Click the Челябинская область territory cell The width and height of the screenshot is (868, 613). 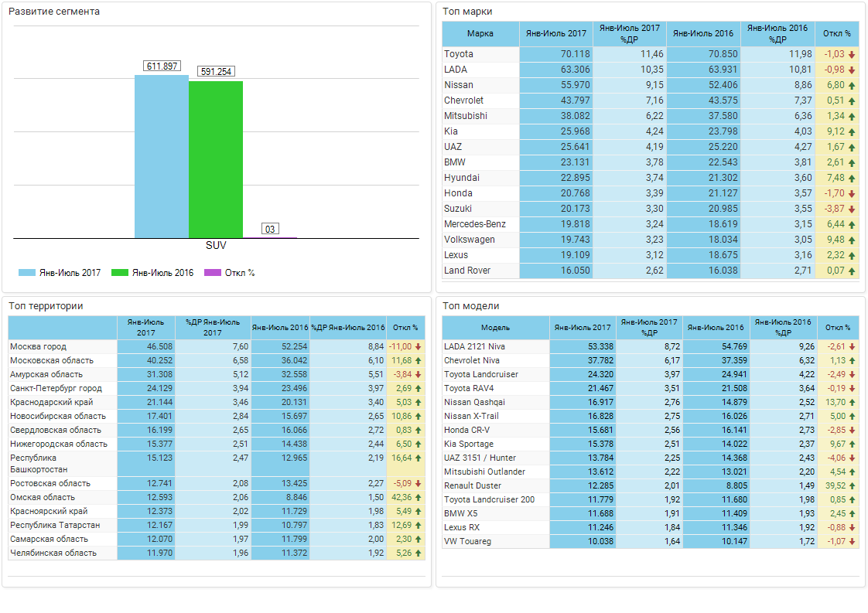63,553
